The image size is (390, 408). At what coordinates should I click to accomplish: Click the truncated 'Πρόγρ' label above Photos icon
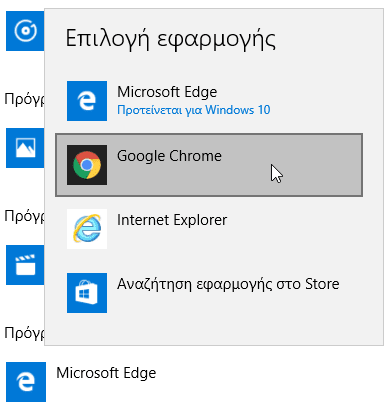pyautogui.click(x=24, y=99)
